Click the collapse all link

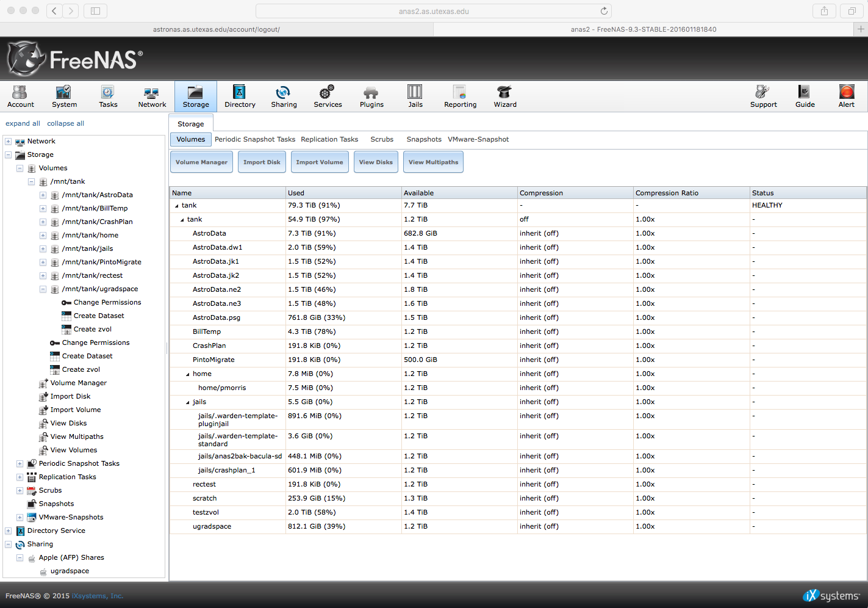point(65,123)
